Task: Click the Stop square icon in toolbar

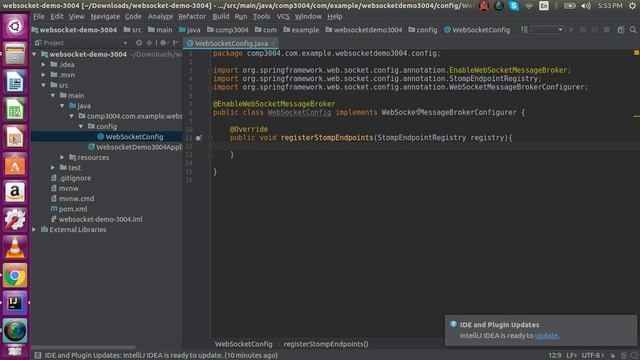Action: point(607,30)
